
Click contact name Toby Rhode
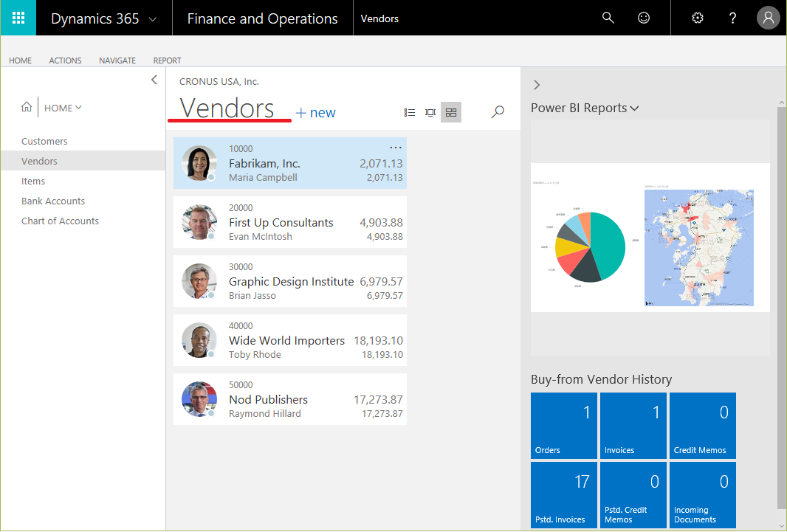255,354
